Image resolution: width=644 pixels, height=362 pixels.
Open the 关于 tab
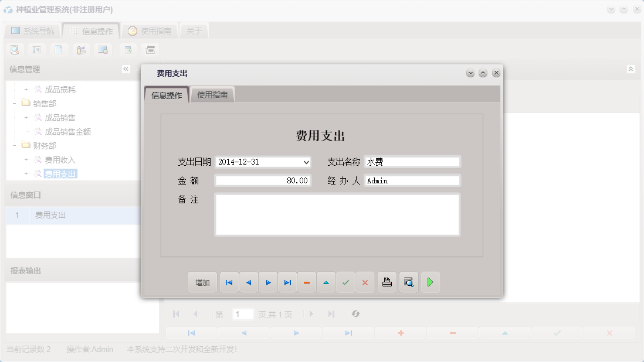[194, 30]
